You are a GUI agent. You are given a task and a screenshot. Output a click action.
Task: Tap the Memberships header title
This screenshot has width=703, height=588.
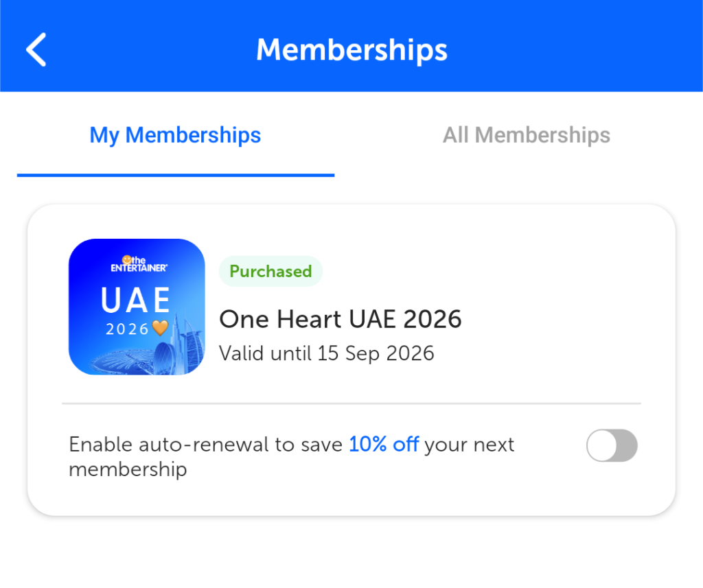tap(351, 50)
